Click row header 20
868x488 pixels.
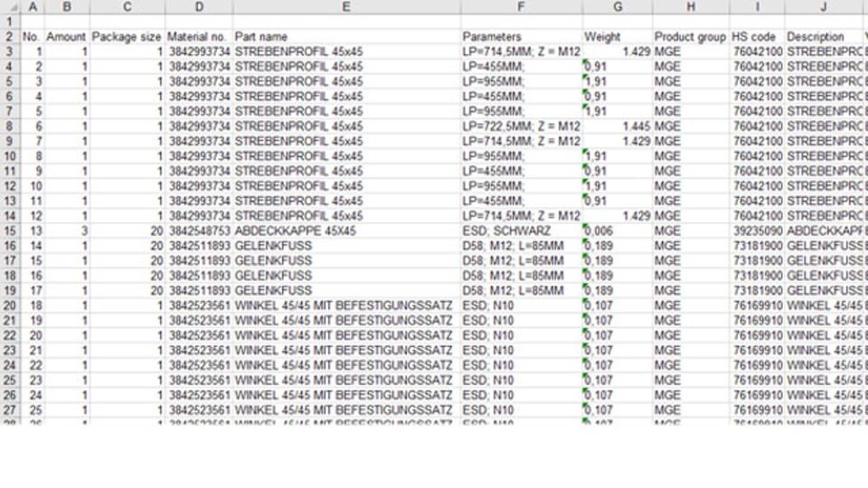click(9, 305)
